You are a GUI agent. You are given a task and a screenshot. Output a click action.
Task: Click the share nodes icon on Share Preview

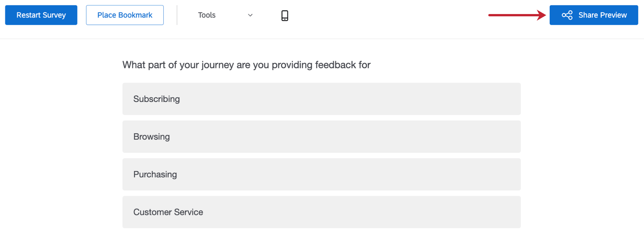point(567,15)
